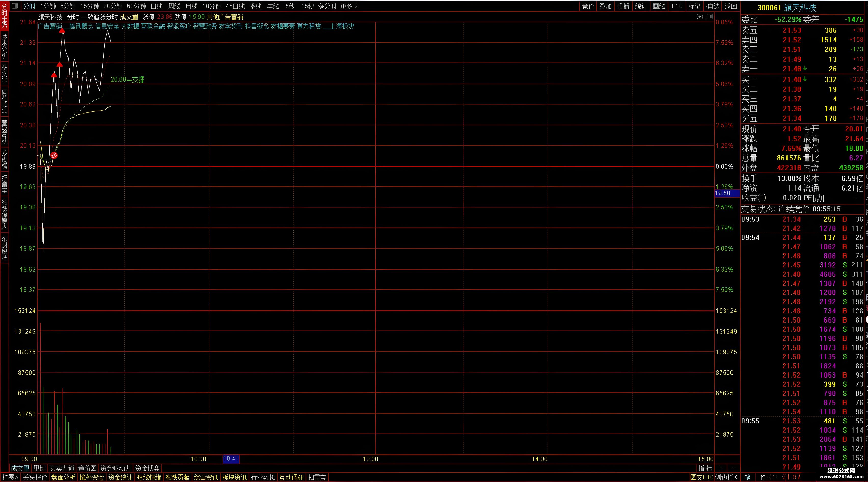Click the left panel toggle icon beside 分时
Image resolution: width=868 pixels, height=482 pixels.
pyautogui.click(x=15, y=6)
